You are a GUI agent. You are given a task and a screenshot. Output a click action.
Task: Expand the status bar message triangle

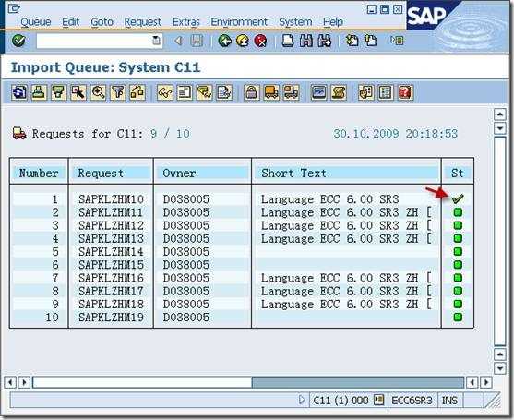(x=302, y=400)
